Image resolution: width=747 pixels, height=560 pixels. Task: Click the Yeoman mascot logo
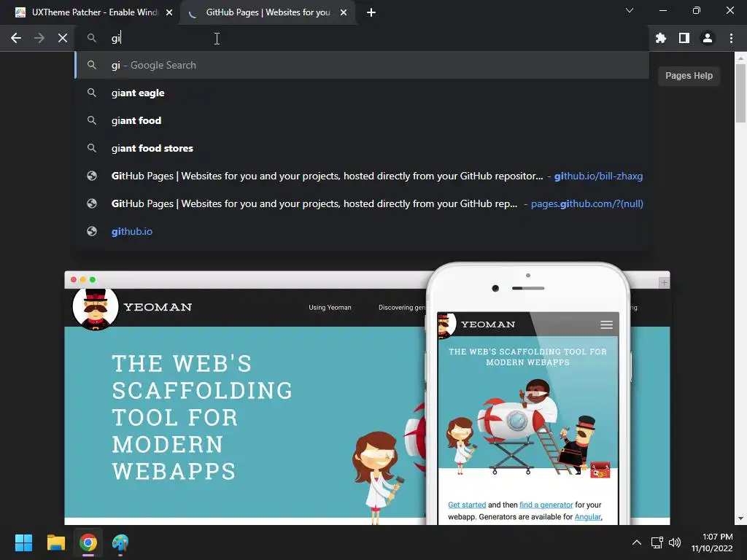click(96, 308)
